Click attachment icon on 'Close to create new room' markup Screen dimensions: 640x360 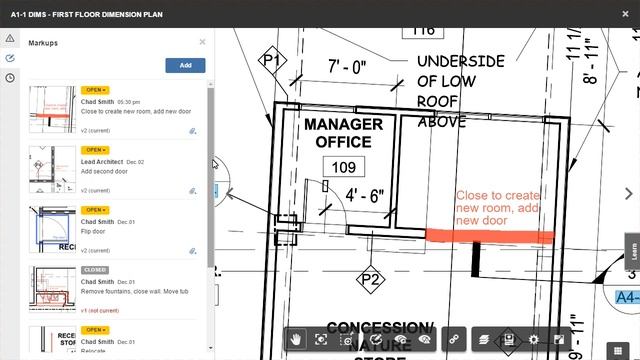(193, 131)
